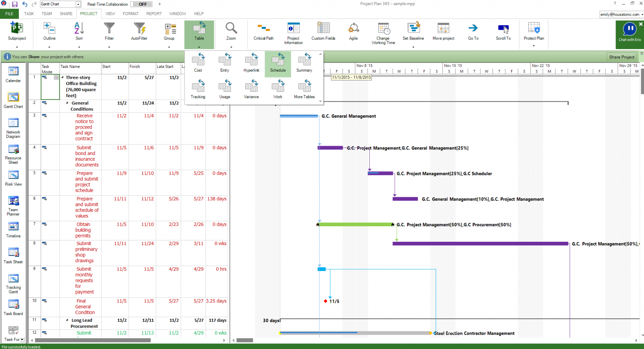Open Project Information
Screen dimensions: 644x349
(x=293, y=31)
